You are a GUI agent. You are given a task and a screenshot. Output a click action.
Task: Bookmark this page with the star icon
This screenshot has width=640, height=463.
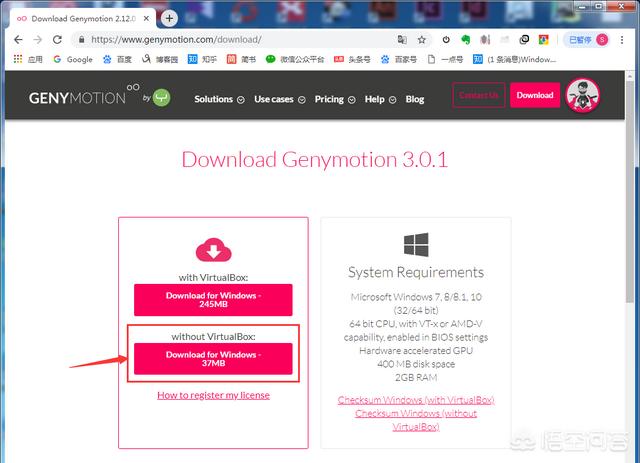pos(422,40)
